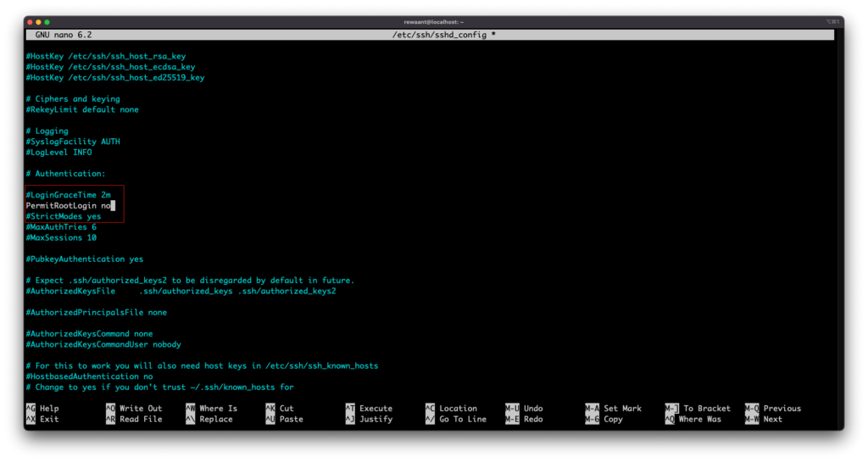
Task: Click the M-6 Copy shortcut
Action: (604, 419)
